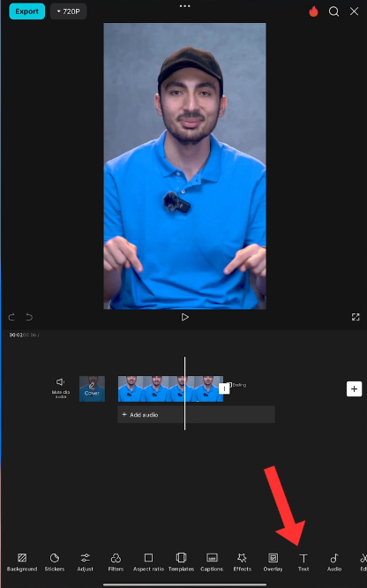The image size is (367, 588).
Task: Open the search magnifier icon
Action: tap(333, 11)
